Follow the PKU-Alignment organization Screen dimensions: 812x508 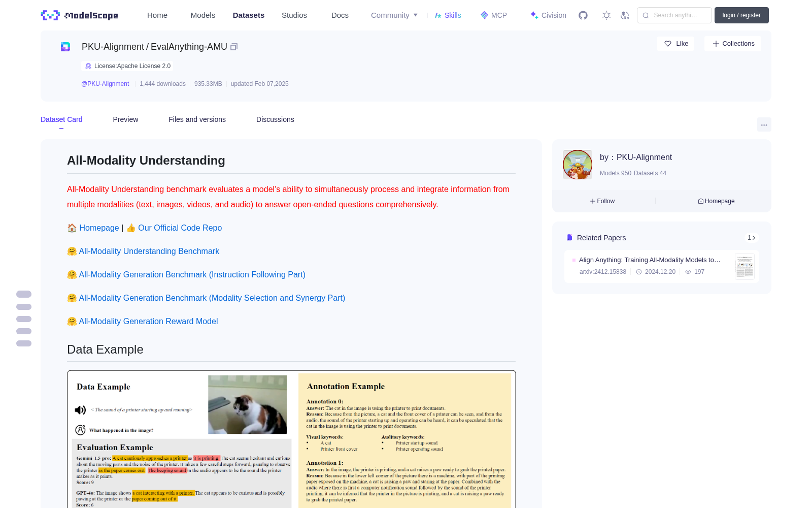[602, 201]
